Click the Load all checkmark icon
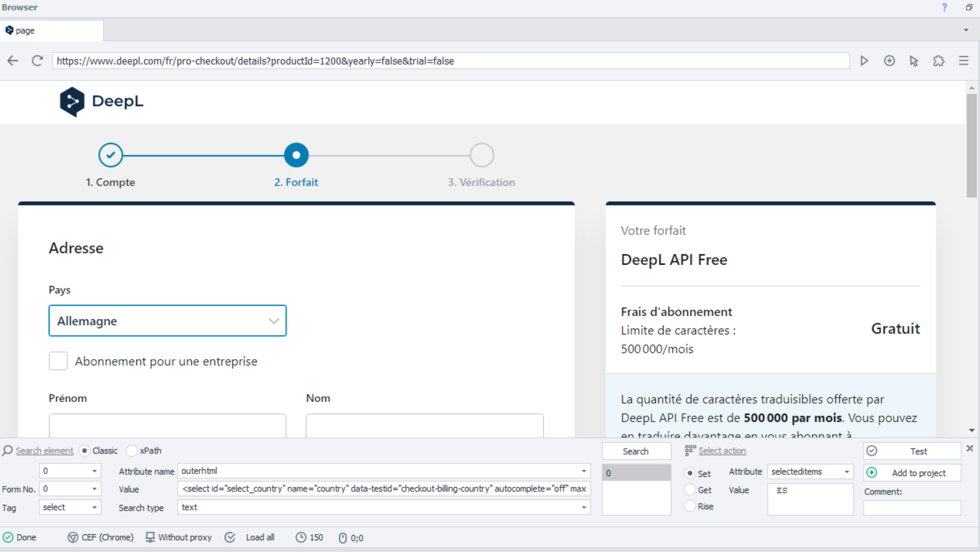The height and width of the screenshot is (552, 980). point(230,538)
